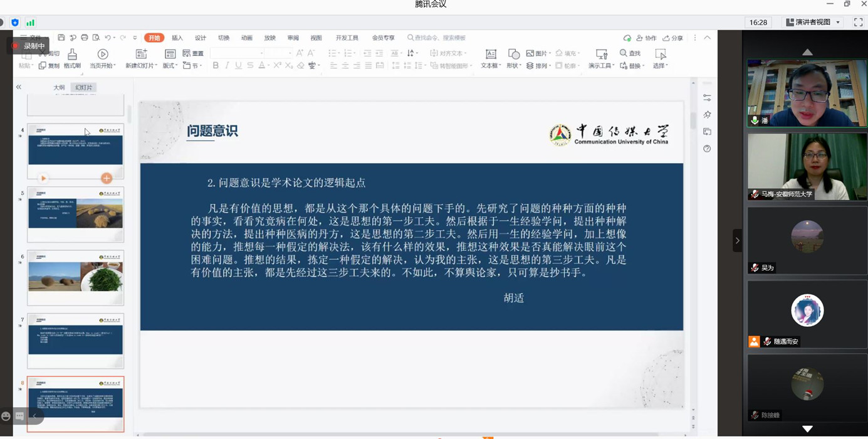Enter full screen in Tencent Meeting
The height and width of the screenshot is (439, 868).
858,22
